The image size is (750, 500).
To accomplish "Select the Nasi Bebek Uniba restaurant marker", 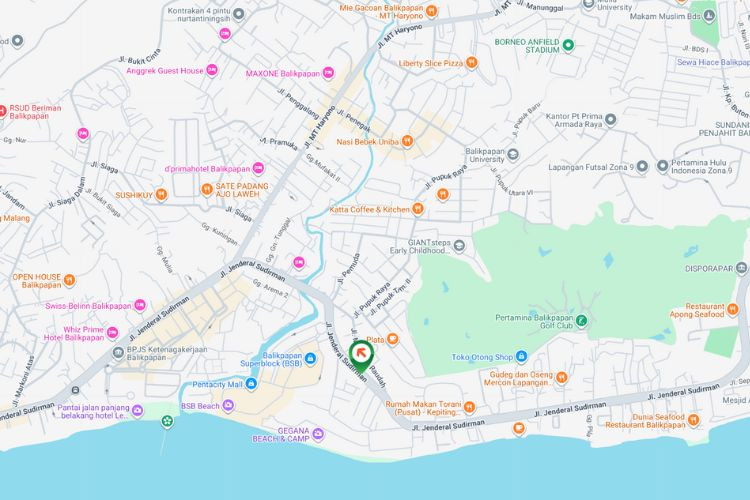I will pos(407,141).
